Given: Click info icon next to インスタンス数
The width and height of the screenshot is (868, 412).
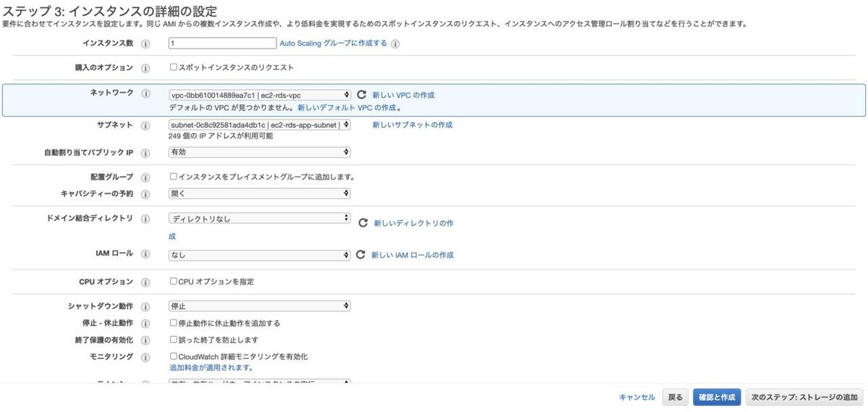Looking at the screenshot, I should click(145, 43).
